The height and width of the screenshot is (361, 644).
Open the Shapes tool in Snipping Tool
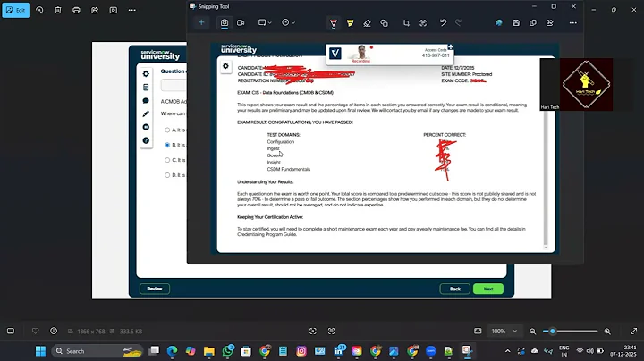pyautogui.click(x=384, y=23)
